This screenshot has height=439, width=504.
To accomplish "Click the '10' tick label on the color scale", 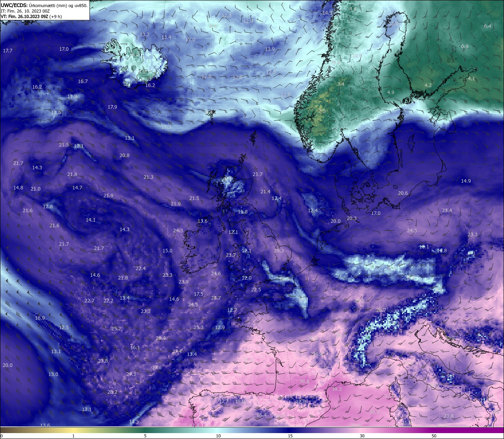I will [218, 436].
